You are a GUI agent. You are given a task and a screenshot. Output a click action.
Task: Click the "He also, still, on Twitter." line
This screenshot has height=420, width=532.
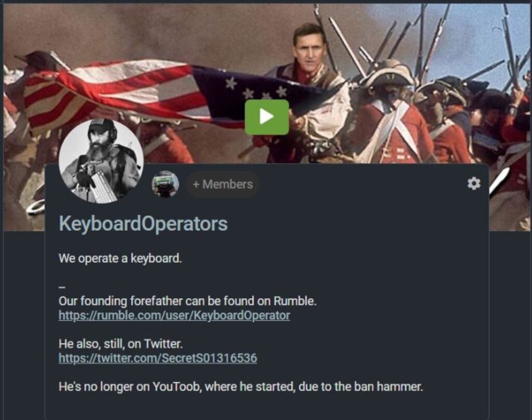pos(121,344)
